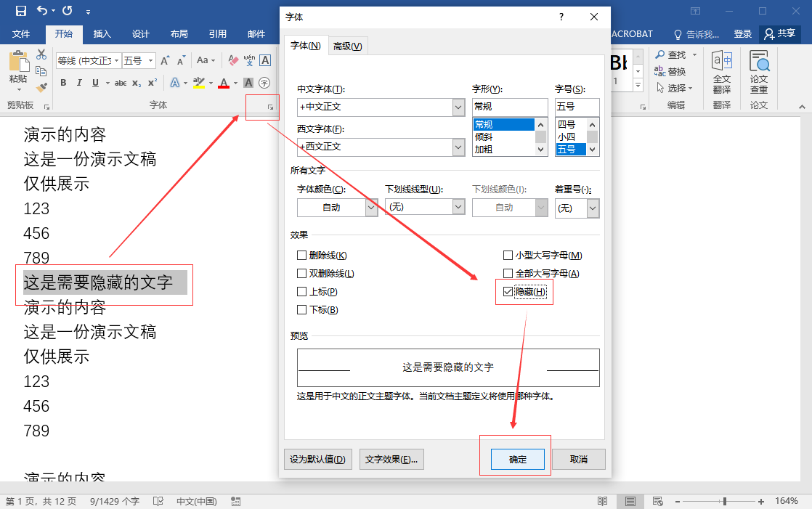Expand the 中文字体 font dropdown

pyautogui.click(x=458, y=107)
